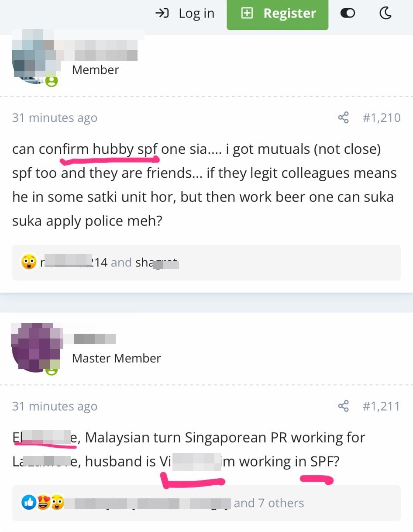The image size is (413, 532).
Task: Share post #1,211 via share icon
Action: pyautogui.click(x=344, y=406)
